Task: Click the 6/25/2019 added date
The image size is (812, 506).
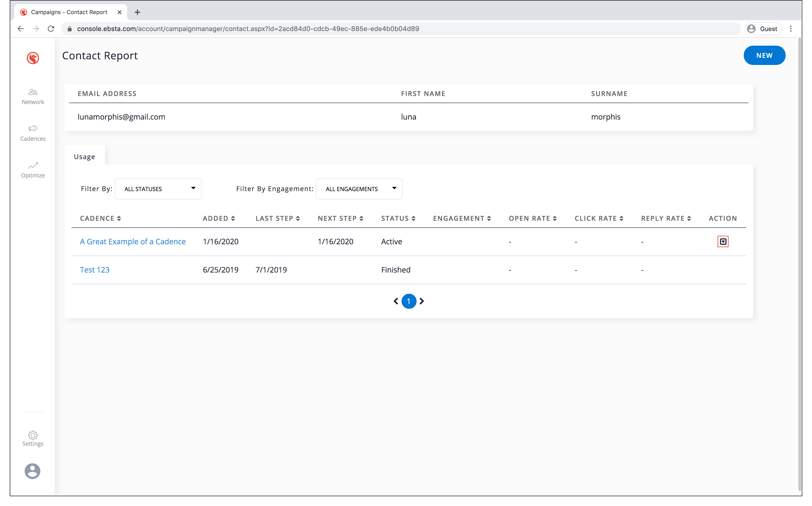Action: (x=221, y=270)
